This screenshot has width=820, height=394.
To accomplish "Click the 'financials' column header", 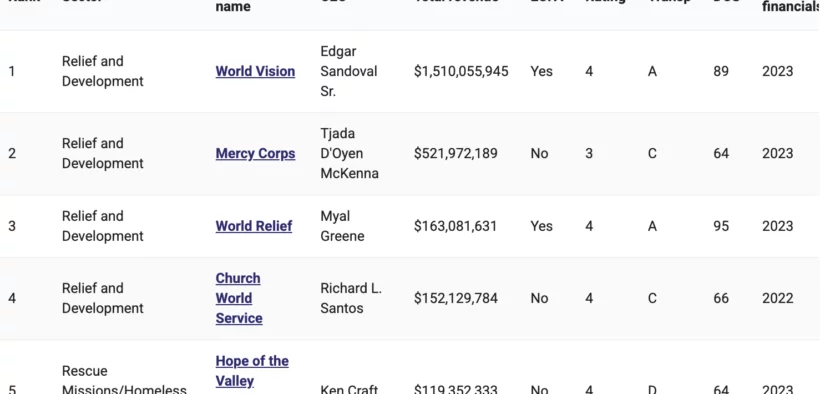I will 790,7.
